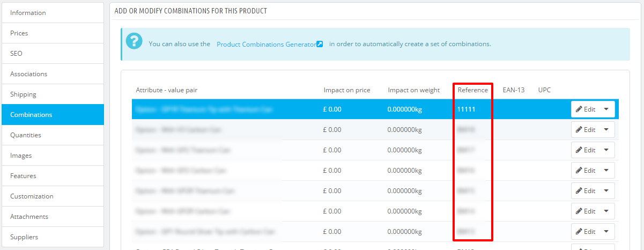This screenshot has height=250, width=644.
Task: Select the highlighted row with reference 11111
Action: [x=375, y=109]
